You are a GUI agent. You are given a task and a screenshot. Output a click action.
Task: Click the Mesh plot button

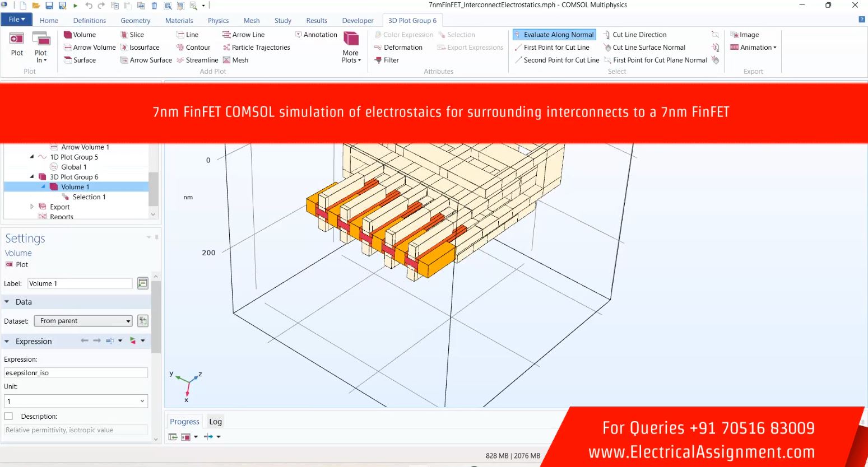coord(235,60)
